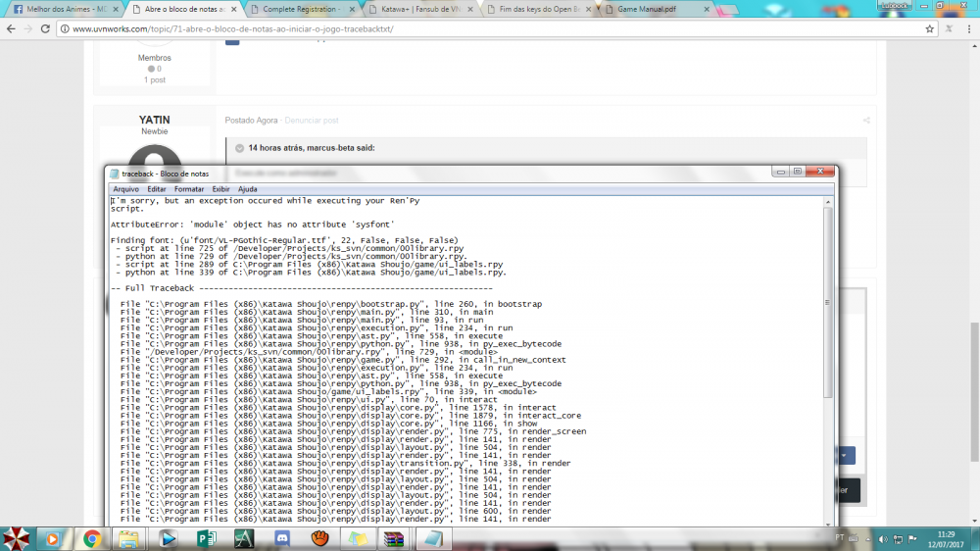Click the 'Full Traceback' heading line

pos(301,288)
